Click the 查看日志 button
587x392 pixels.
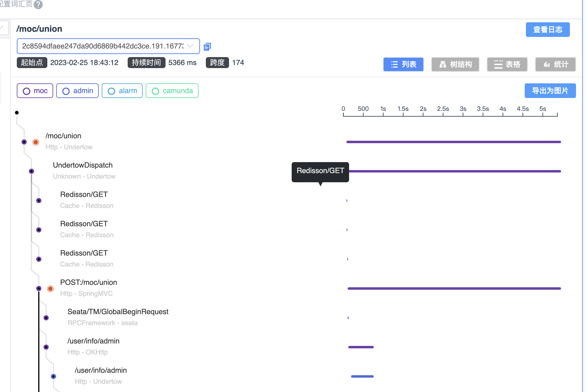547,30
